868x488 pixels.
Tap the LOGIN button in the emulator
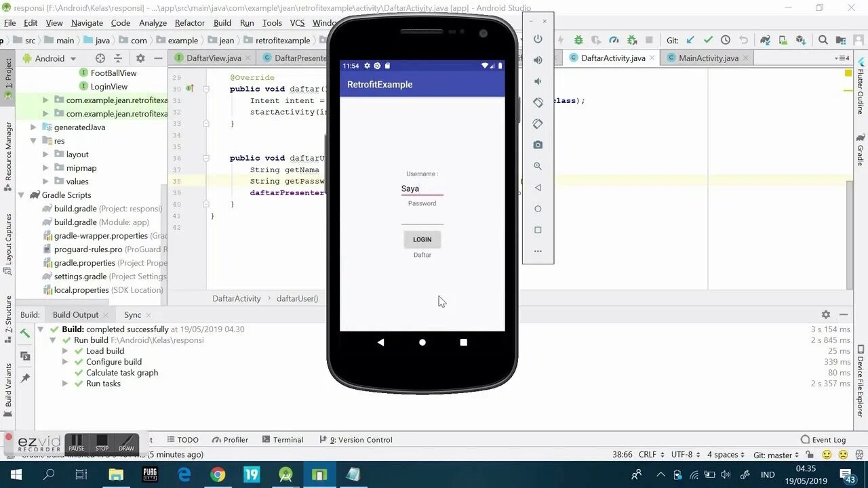422,239
